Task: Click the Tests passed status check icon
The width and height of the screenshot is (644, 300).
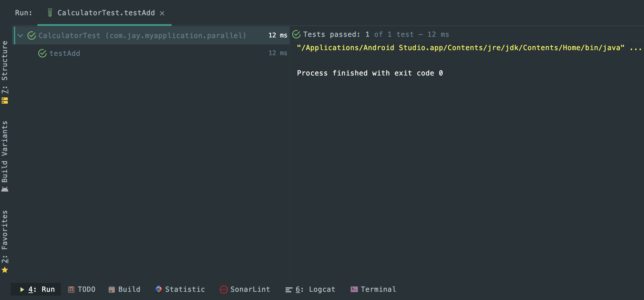Action: click(296, 34)
